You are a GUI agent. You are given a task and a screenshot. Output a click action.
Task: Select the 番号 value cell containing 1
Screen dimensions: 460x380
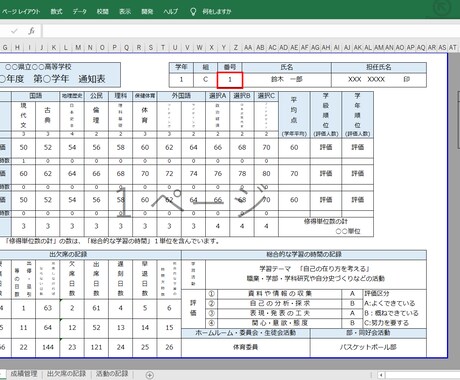(230, 80)
